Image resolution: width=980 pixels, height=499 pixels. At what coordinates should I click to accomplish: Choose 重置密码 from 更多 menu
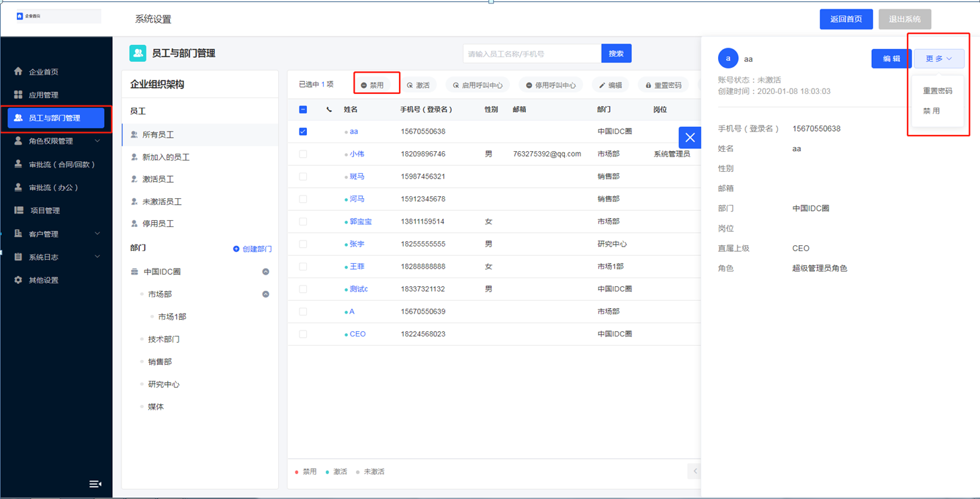[x=938, y=91]
